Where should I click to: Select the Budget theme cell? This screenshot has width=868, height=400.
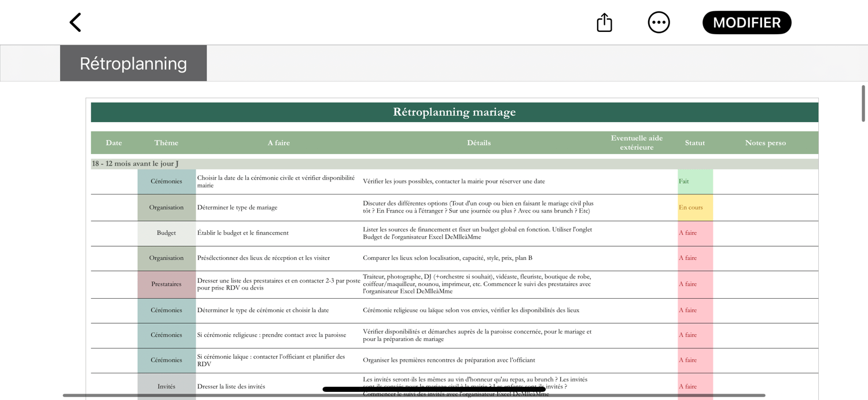(x=166, y=233)
